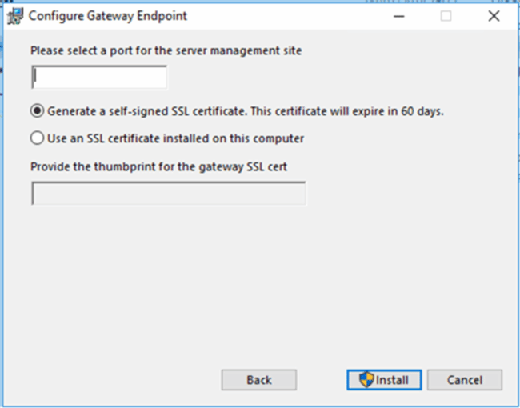Start installation with the Install button
Viewport: 520px width, 408px height.
pyautogui.click(x=384, y=380)
